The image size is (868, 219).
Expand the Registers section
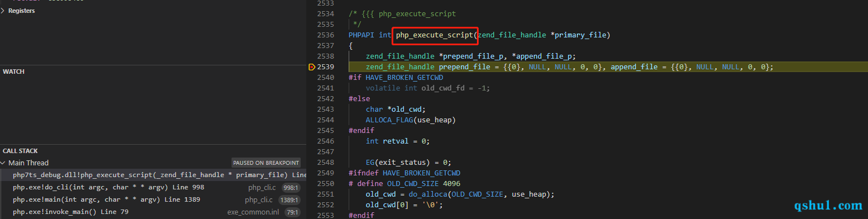pyautogui.click(x=21, y=11)
